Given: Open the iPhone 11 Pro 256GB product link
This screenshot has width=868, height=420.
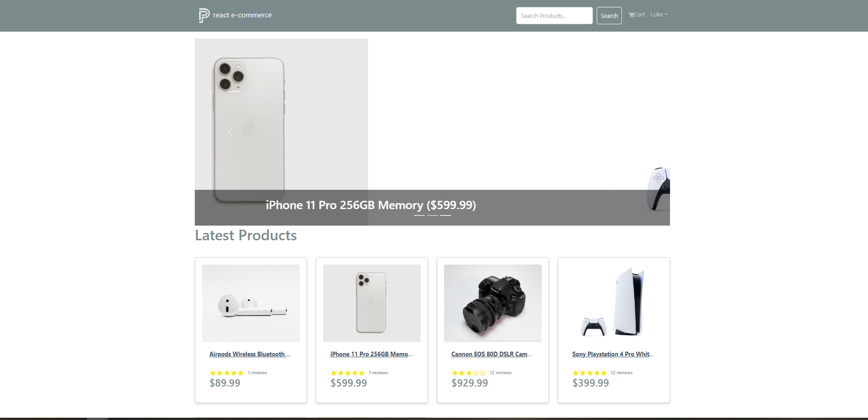Looking at the screenshot, I should pos(371,354).
